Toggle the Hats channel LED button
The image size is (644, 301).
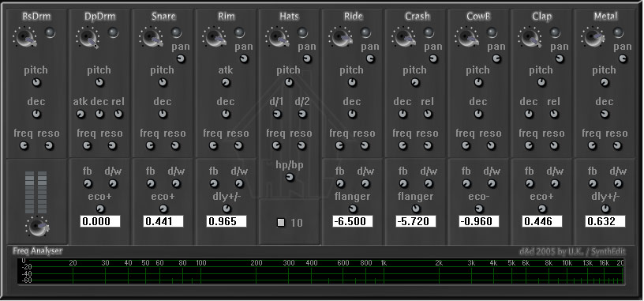coord(303,32)
